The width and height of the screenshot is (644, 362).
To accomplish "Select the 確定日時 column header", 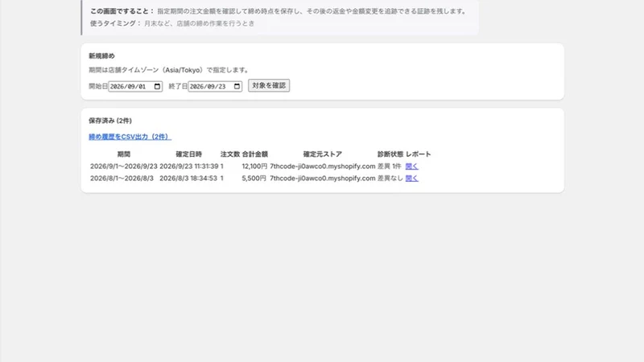I will (189, 154).
